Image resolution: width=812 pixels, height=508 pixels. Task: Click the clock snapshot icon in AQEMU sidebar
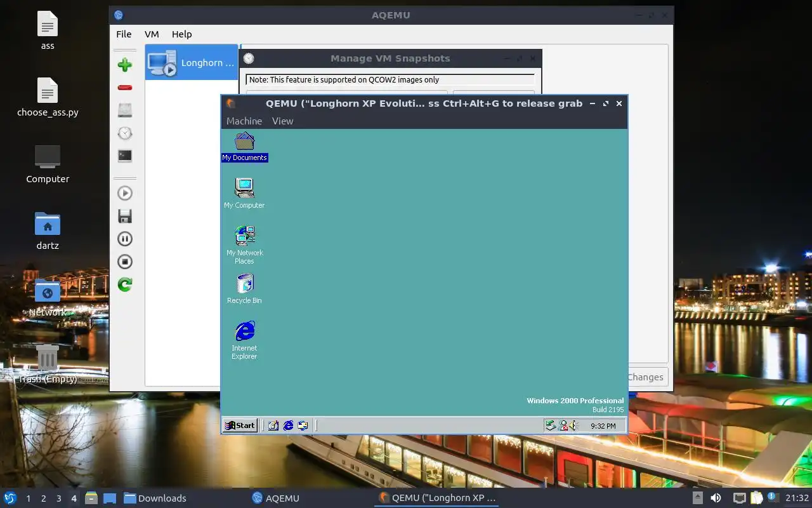point(125,133)
